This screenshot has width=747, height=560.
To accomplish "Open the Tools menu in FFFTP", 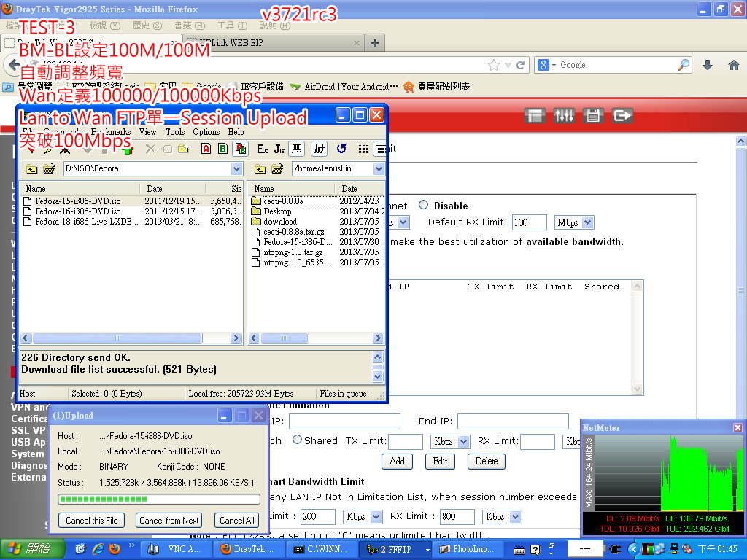I will click(175, 132).
